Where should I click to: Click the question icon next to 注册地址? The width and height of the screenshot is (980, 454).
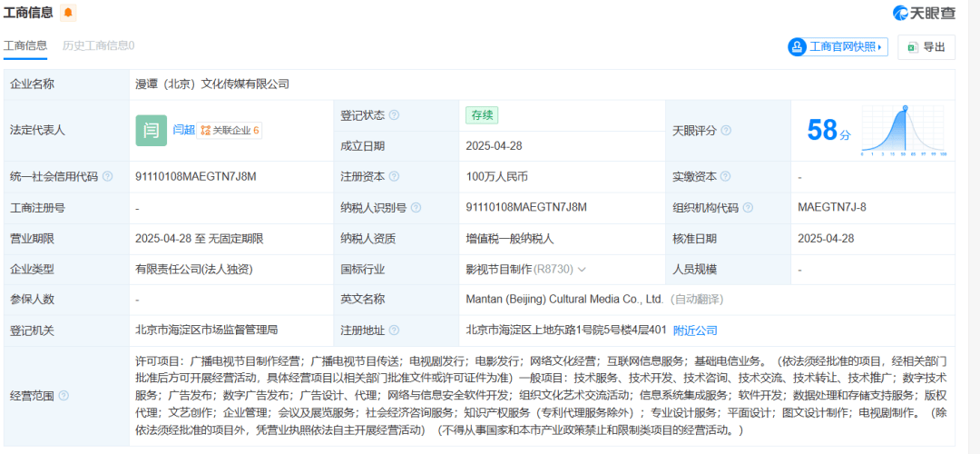(395, 331)
